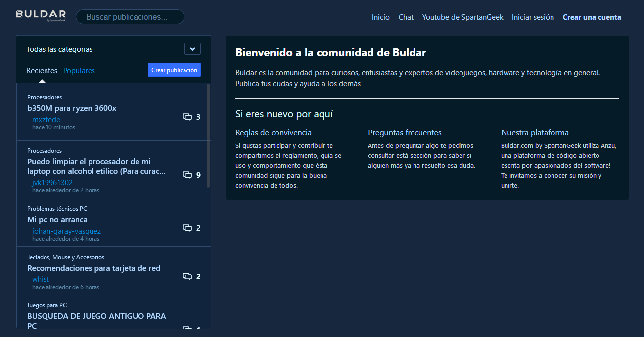Screen dimensions: 644x337
Task: Open post about limpiar el procesador con alcohol
Action: pos(96,166)
